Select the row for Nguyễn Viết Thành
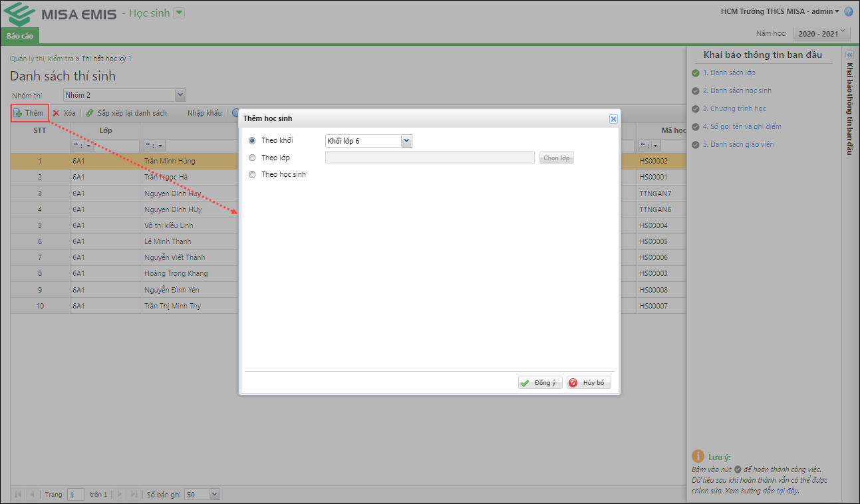Screen dimensions: 860x504 pos(124,258)
